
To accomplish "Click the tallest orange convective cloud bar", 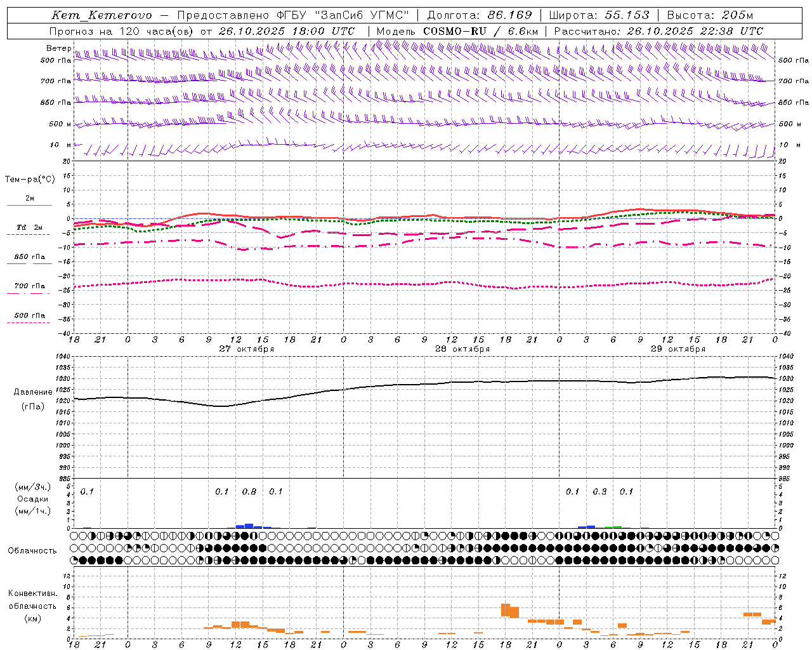I will pyautogui.click(x=506, y=610).
